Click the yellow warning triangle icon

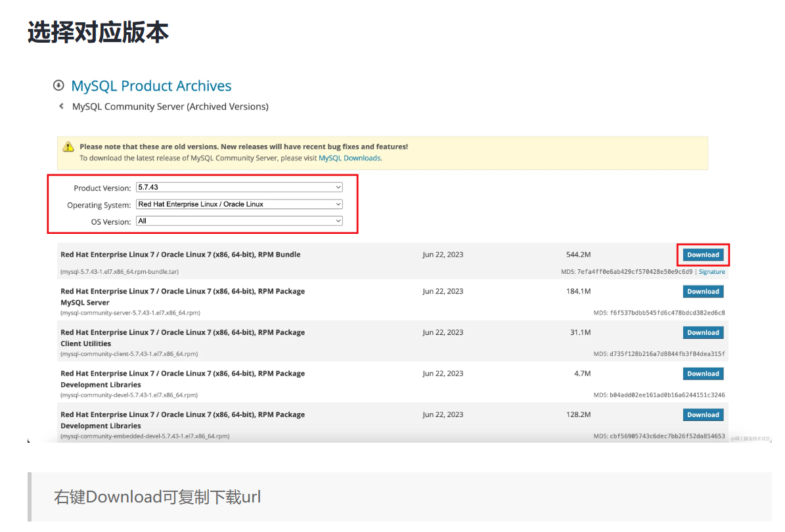click(x=68, y=147)
